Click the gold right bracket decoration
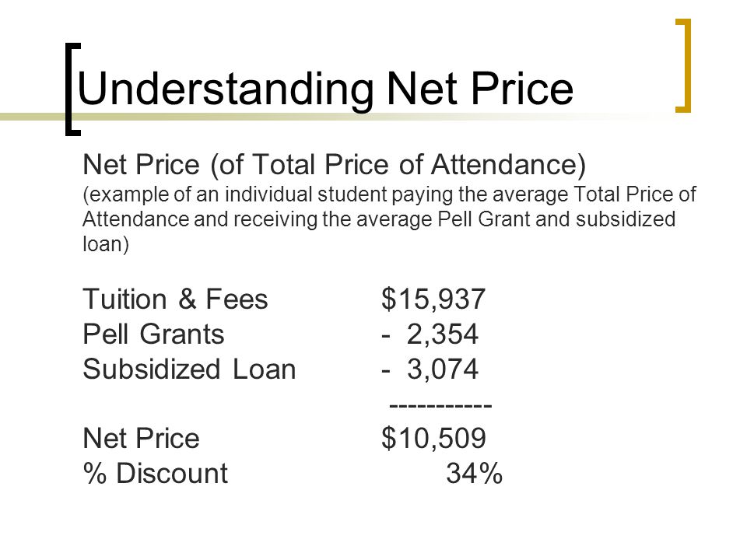The height and width of the screenshot is (560, 747). click(683, 65)
